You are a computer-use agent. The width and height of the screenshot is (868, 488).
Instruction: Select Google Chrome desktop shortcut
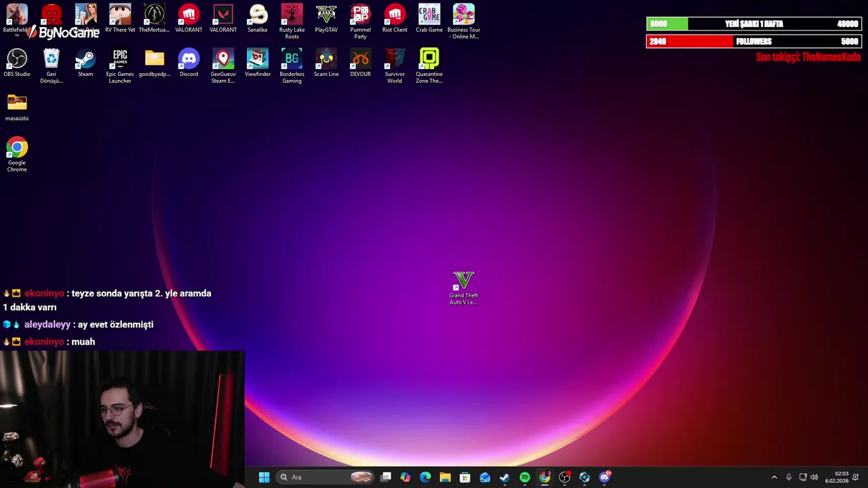pos(17,155)
